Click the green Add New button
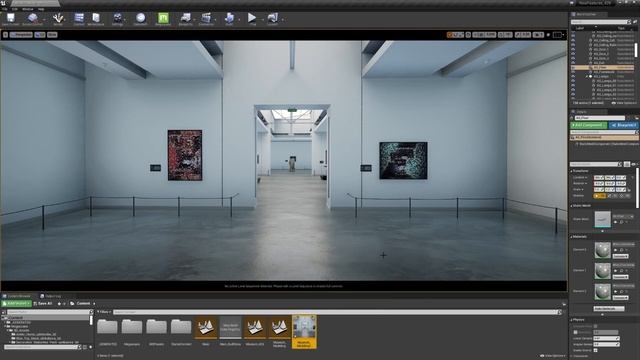The image size is (640, 360). pos(16,304)
